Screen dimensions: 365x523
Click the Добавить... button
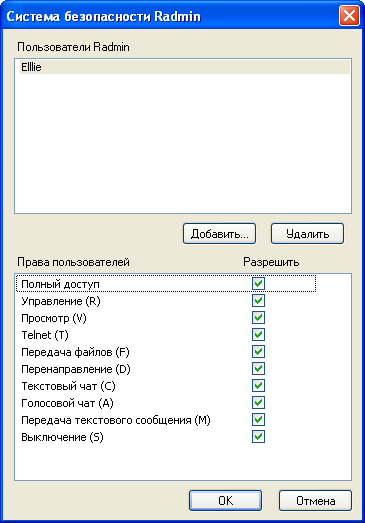[220, 234]
